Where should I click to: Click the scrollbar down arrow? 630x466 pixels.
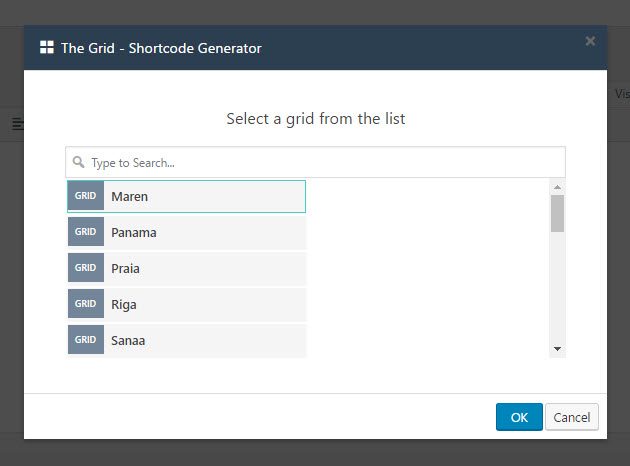[557, 349]
